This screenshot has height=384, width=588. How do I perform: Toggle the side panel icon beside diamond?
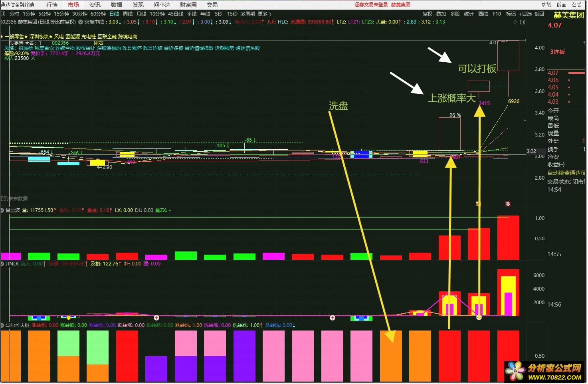(523, 22)
